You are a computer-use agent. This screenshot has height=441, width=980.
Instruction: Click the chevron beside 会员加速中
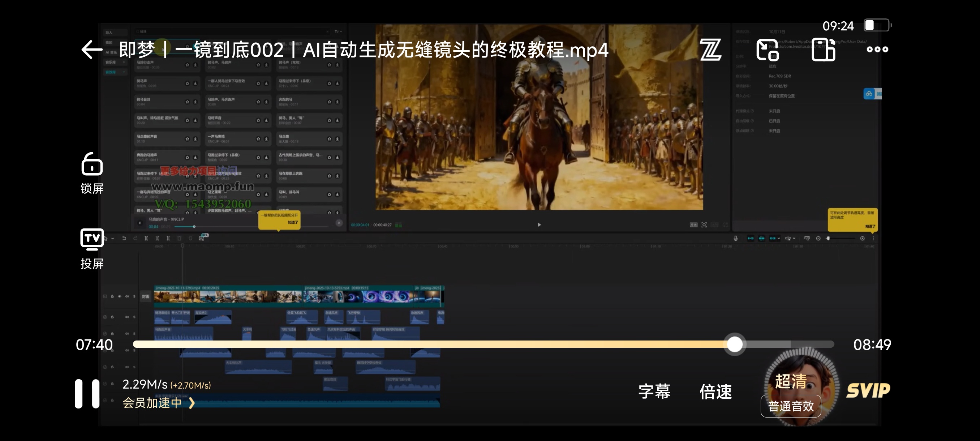point(192,403)
